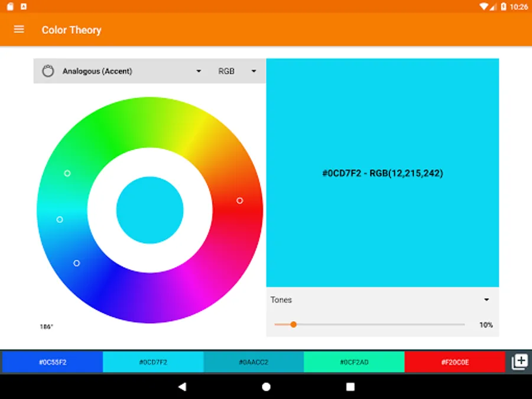
Task: Select the leftmost analogous marker on the wheel
Action: click(x=59, y=219)
